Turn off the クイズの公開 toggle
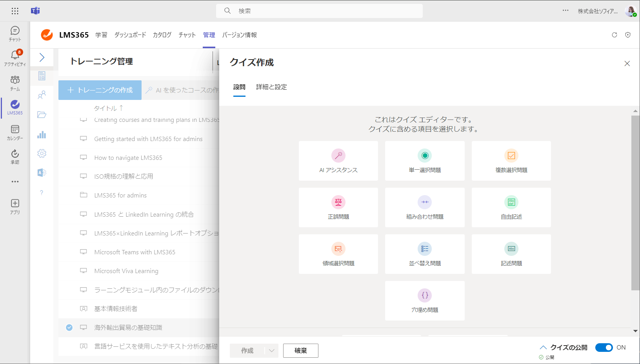The width and height of the screenshot is (640, 364). click(x=604, y=348)
